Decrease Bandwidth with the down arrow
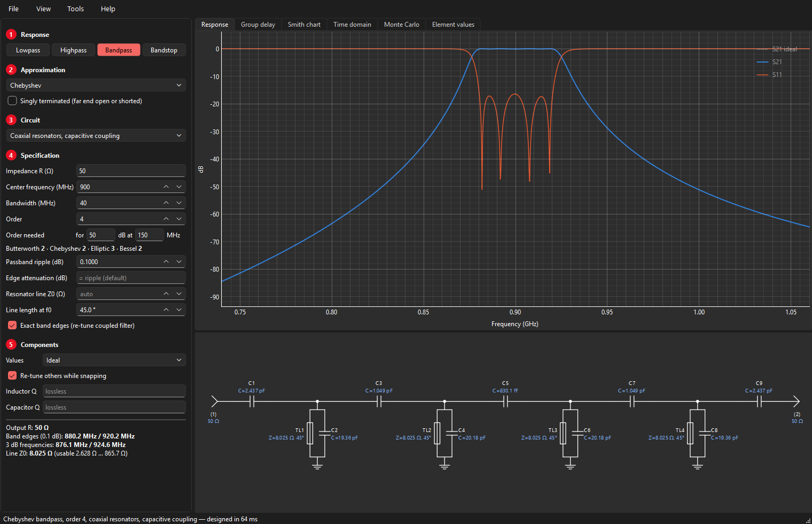 [179, 203]
